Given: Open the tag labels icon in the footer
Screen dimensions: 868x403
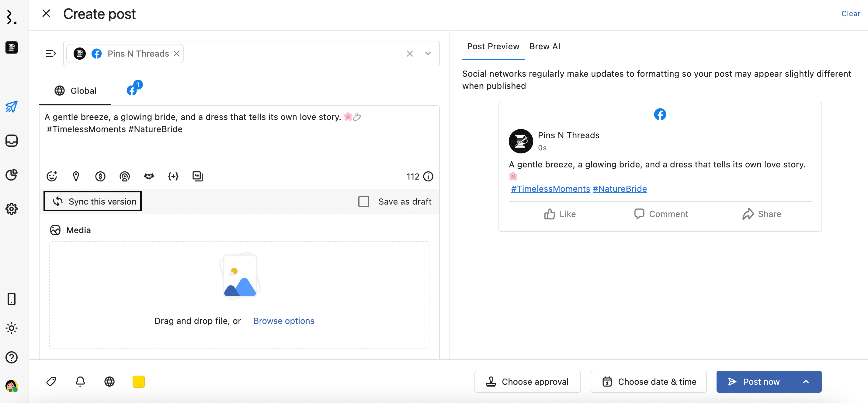Looking at the screenshot, I should coord(51,381).
